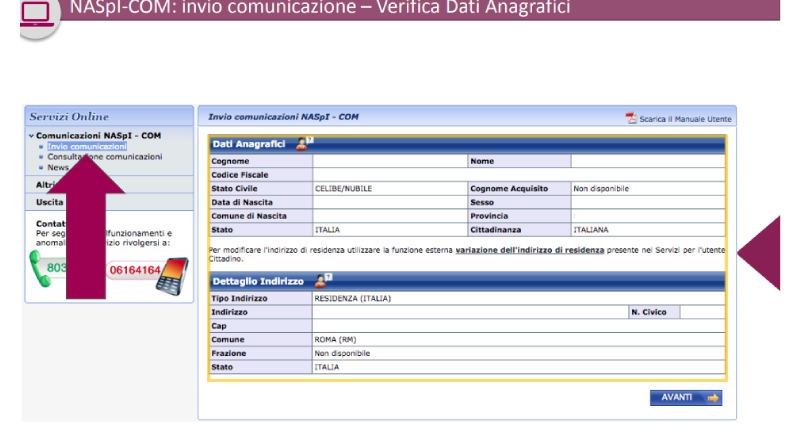Viewport: 800px width, 430px height.
Task: Click the green telephone handset icon
Action: point(39,269)
